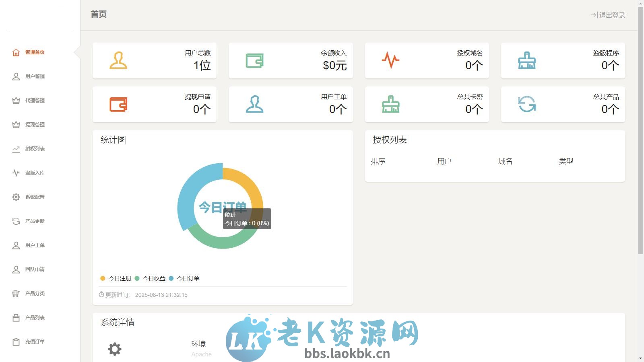The image size is (644, 362).
Task: Click the 退出登录 logout link
Action: (607, 14)
